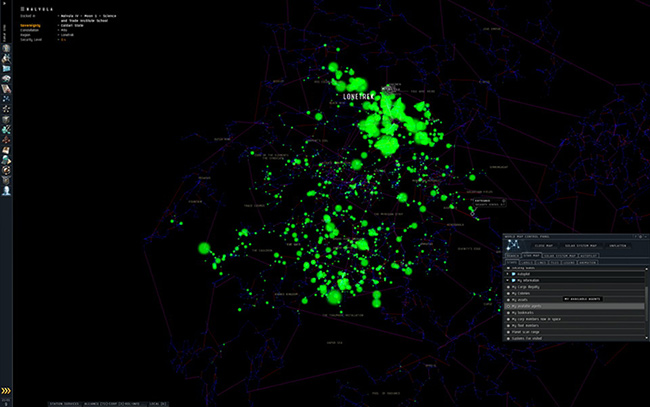Switch to the Solar System Map tab
Screen dimensions: 650x407
560,256
